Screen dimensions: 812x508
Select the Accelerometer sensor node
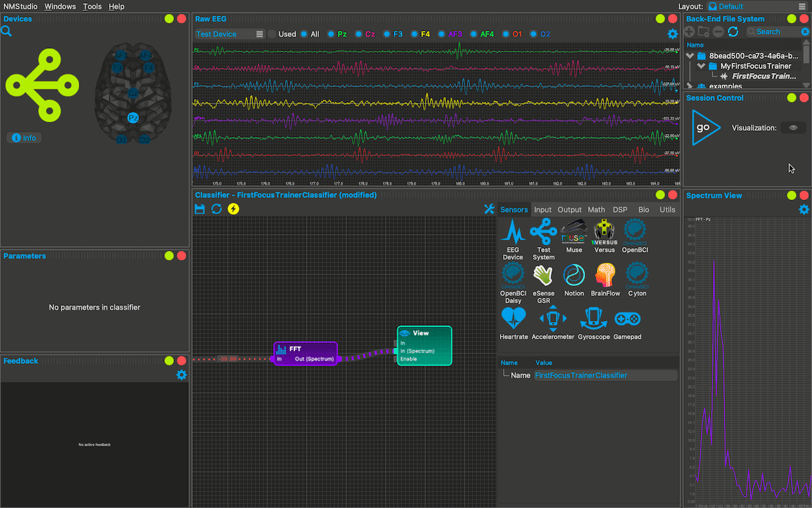(553, 323)
